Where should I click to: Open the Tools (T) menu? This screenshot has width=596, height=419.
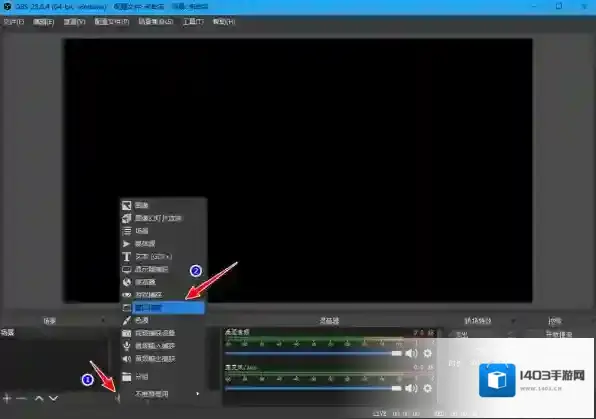coord(193,22)
